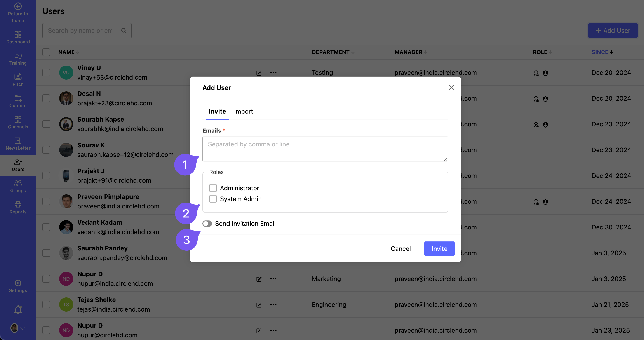This screenshot has height=340, width=644.
Task: Sort users by DEPARTMENT column
Action: point(333,52)
